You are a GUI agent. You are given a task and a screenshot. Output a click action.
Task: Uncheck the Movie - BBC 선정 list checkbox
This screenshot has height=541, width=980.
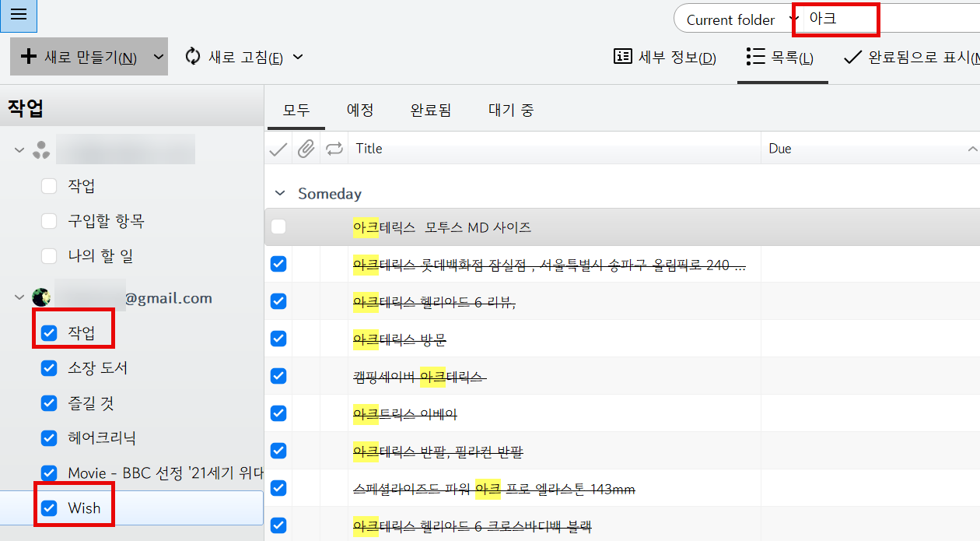click(x=49, y=473)
